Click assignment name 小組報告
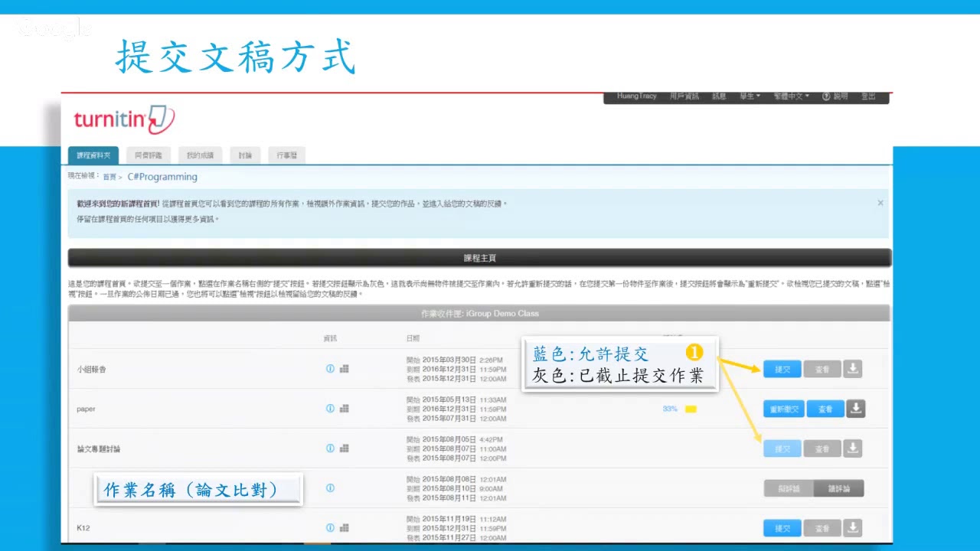Screen dimensions: 980x551 92,370
